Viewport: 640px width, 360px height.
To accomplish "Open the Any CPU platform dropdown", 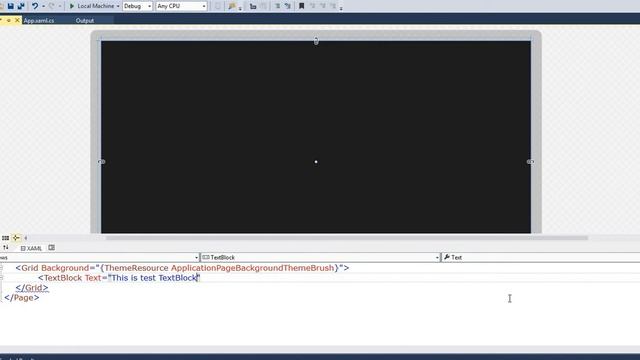I will pyautogui.click(x=181, y=6).
